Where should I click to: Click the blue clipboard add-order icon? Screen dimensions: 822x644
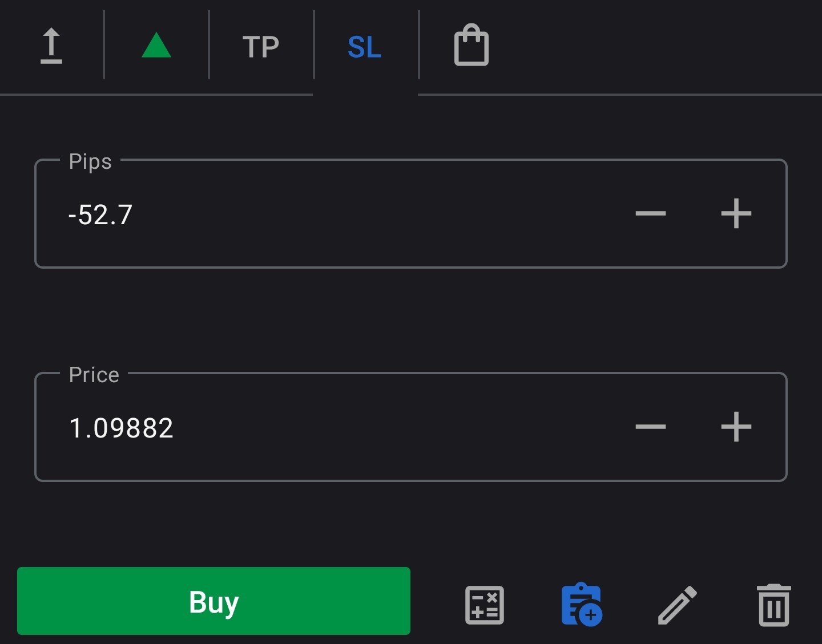(581, 606)
